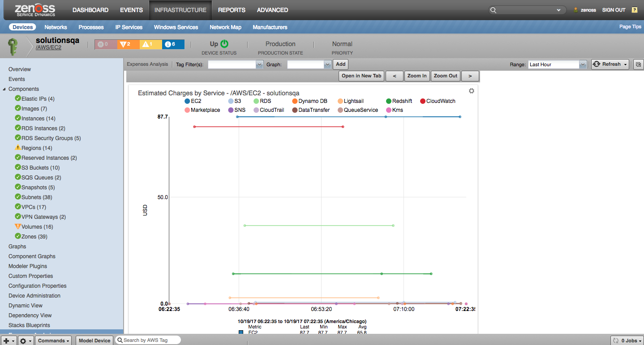Click the pop-out icon right of Refresh

click(638, 64)
